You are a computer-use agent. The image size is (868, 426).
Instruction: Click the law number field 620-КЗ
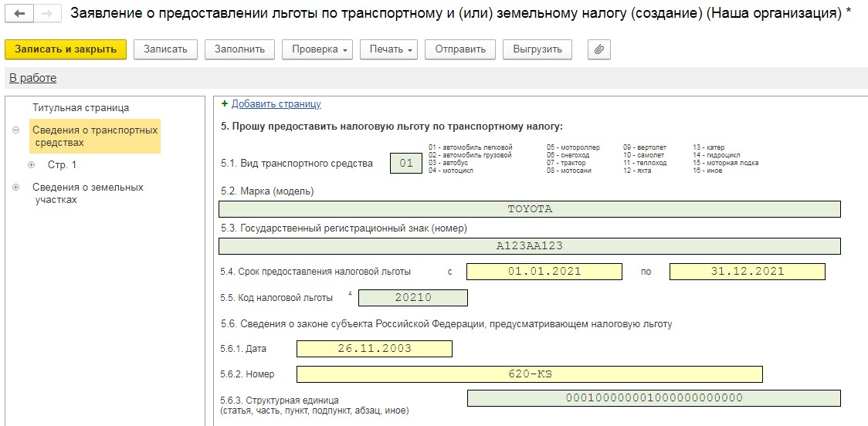tap(530, 374)
